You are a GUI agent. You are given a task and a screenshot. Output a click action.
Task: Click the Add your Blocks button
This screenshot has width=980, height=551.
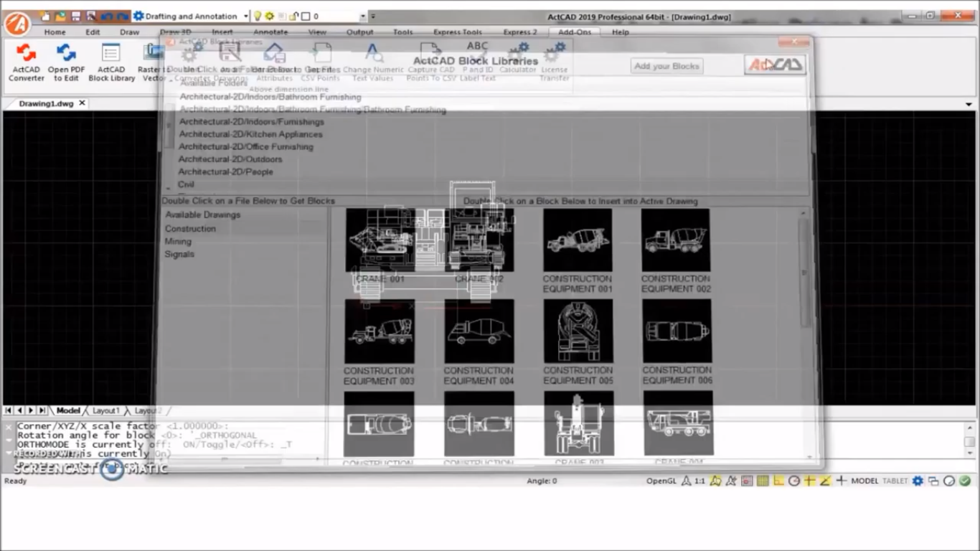[x=666, y=66]
